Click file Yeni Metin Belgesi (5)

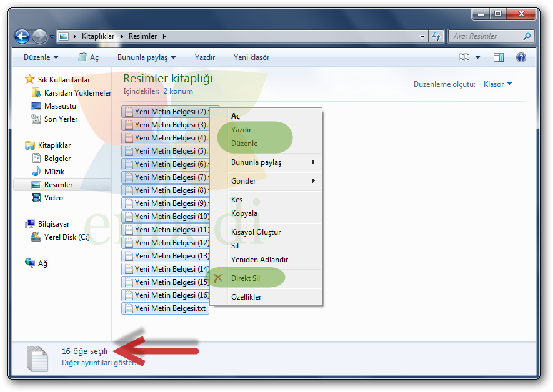tap(166, 151)
